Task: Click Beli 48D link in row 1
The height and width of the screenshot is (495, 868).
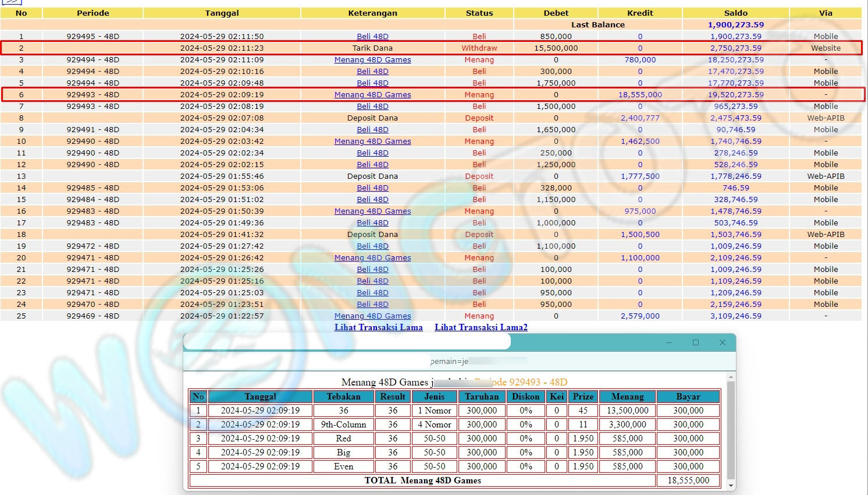Action: 372,37
